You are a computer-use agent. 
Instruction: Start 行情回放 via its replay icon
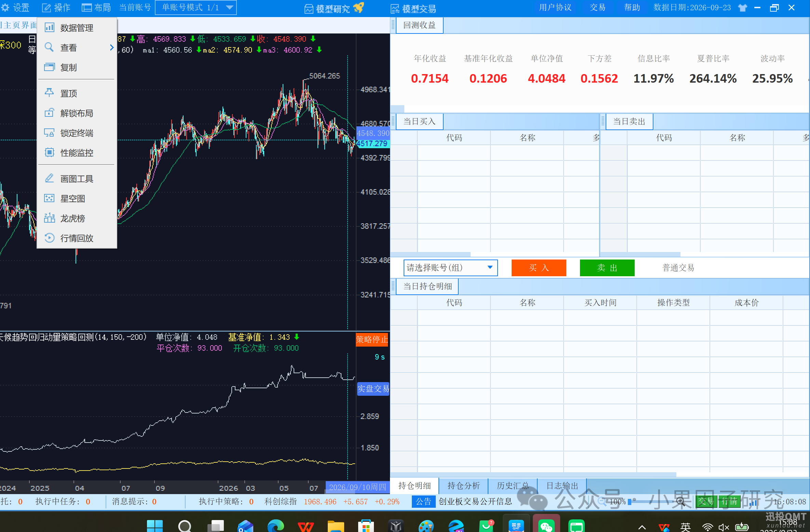(x=49, y=238)
